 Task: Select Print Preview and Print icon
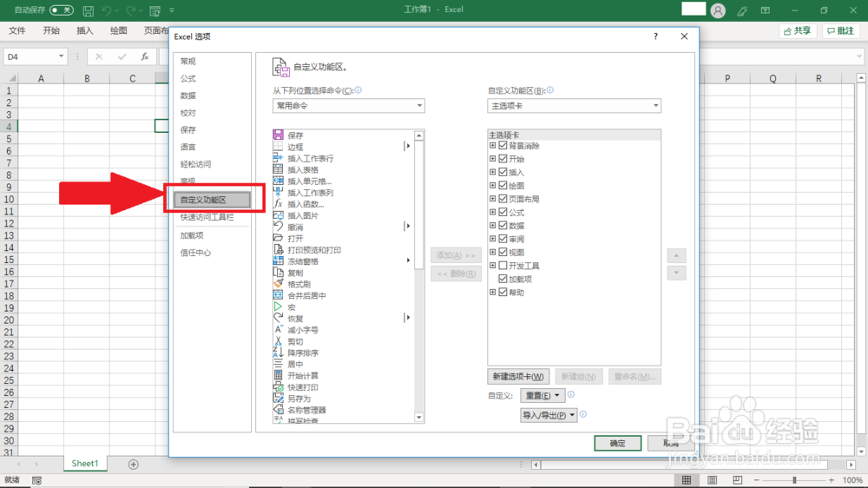coord(278,250)
